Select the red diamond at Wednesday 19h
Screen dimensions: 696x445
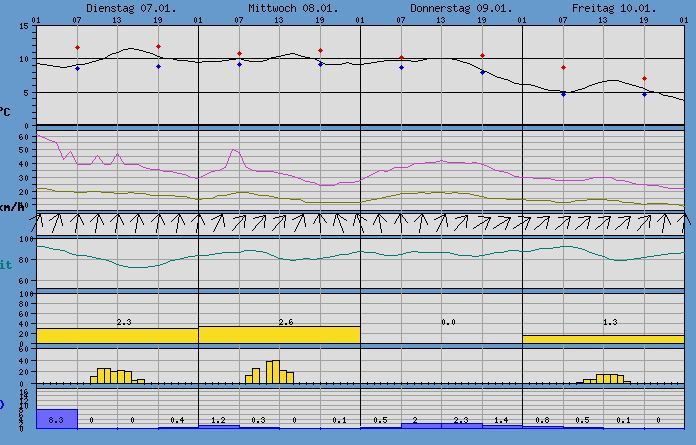coord(320,50)
